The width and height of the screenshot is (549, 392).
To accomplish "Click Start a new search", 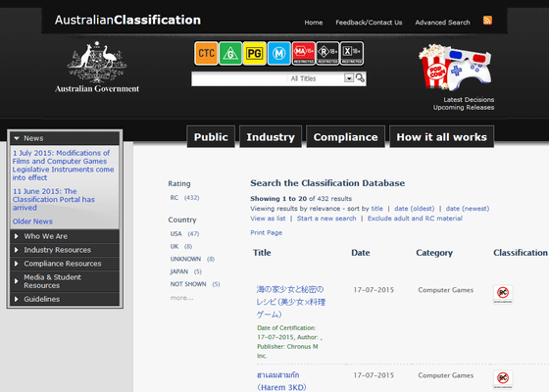I will pyautogui.click(x=326, y=219).
